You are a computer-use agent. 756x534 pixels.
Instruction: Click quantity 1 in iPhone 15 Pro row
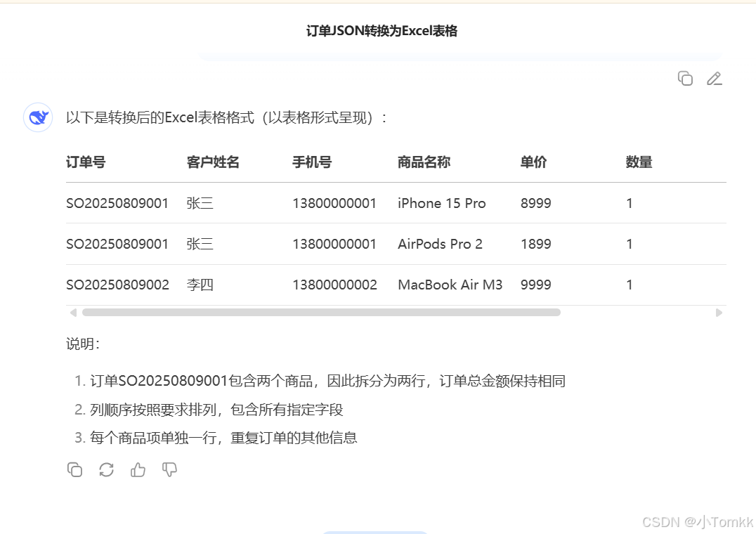630,203
